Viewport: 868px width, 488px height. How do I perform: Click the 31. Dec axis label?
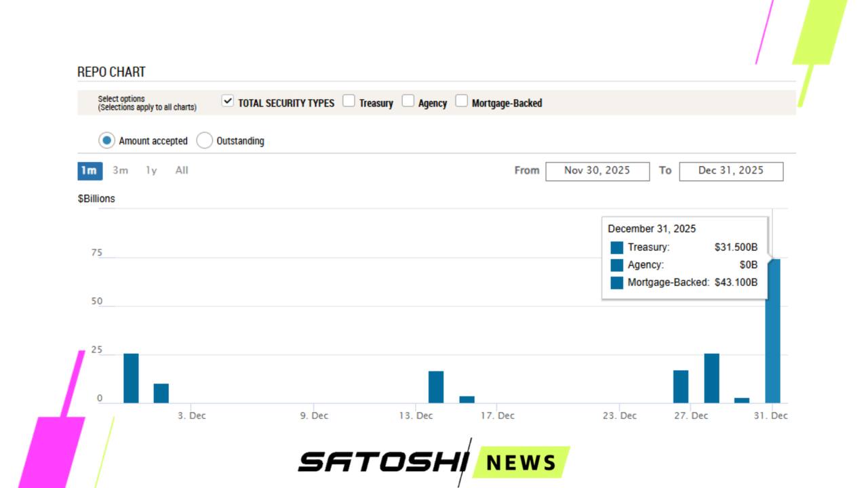pos(770,415)
